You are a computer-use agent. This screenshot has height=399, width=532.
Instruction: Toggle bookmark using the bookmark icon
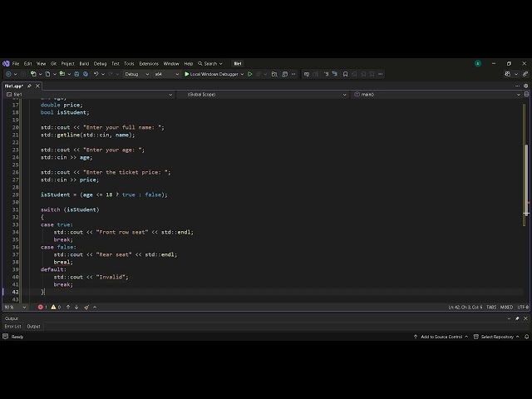[x=346, y=74]
